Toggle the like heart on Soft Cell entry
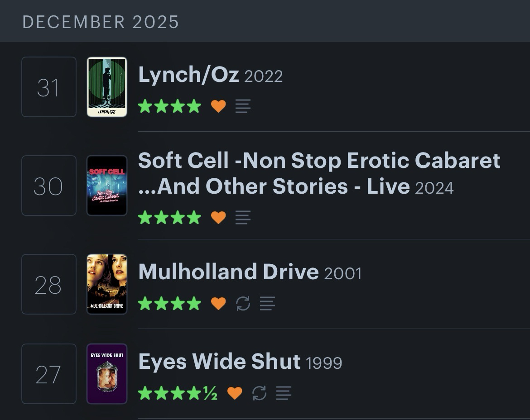Viewport: 530px width, 420px height. coord(218,218)
